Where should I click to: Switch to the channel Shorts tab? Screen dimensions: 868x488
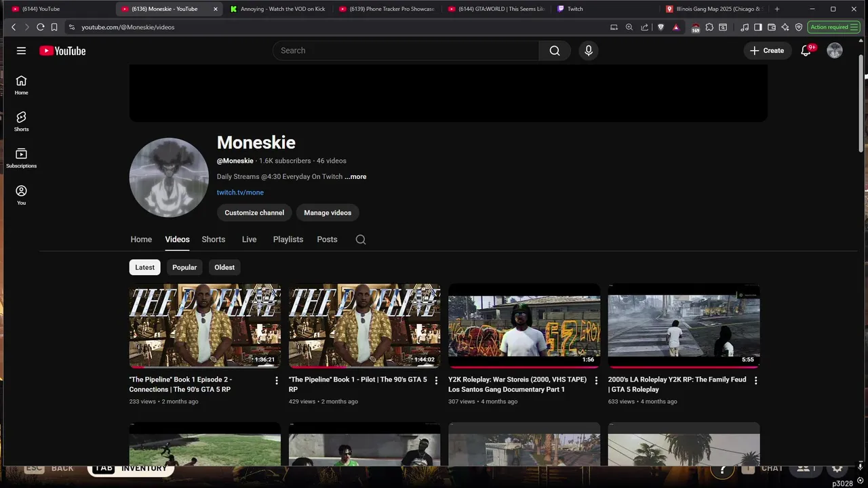coord(213,239)
